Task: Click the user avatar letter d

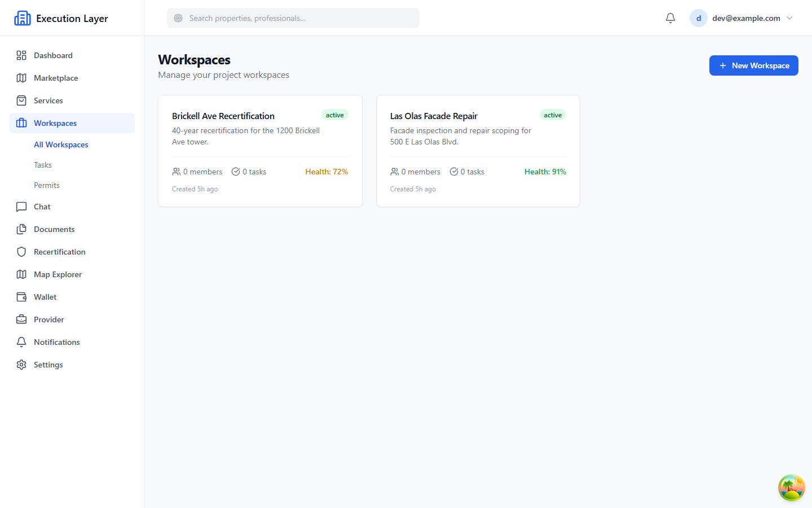Action: coord(699,18)
